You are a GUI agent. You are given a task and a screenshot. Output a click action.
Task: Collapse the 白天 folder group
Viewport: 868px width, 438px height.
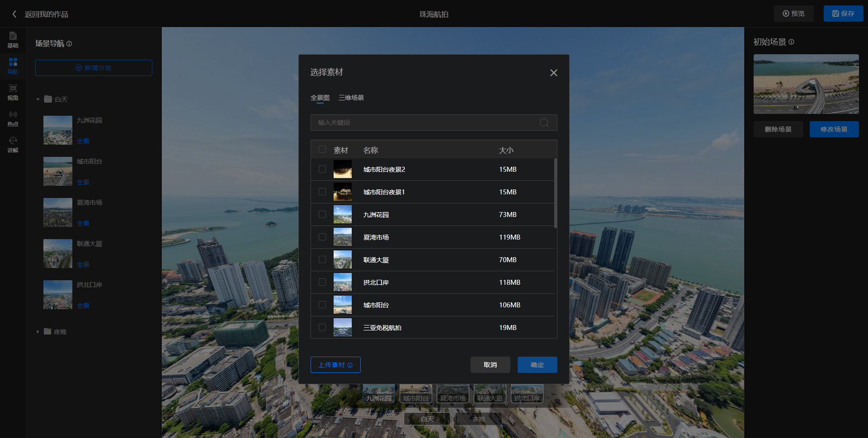[x=38, y=99]
